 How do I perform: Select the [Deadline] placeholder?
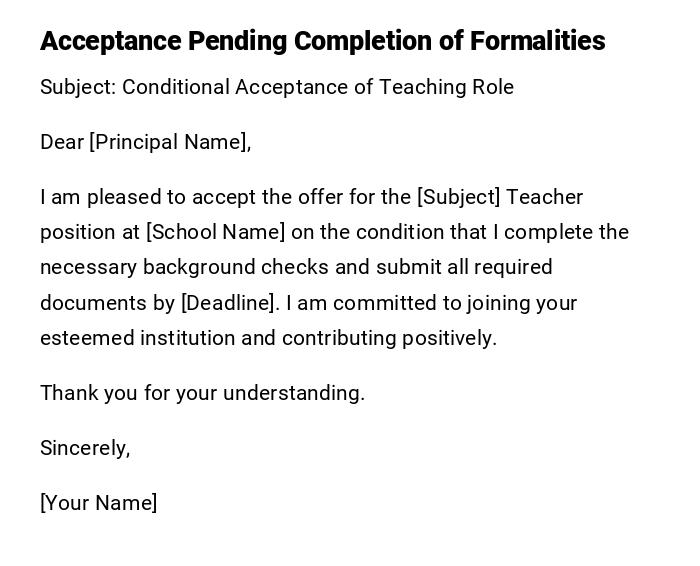click(x=228, y=303)
